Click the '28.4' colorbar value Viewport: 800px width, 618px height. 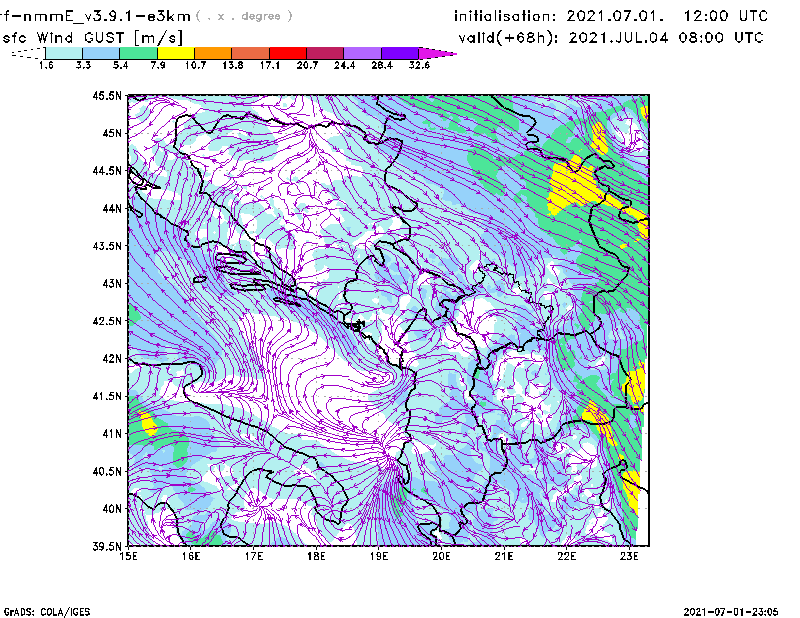382,65
